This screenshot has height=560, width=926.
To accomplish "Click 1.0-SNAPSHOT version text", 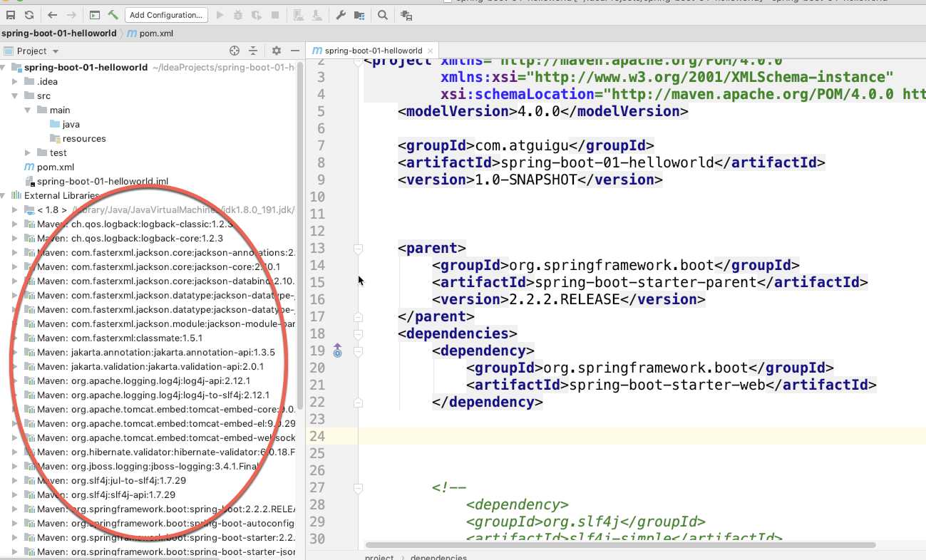I will [x=525, y=180].
